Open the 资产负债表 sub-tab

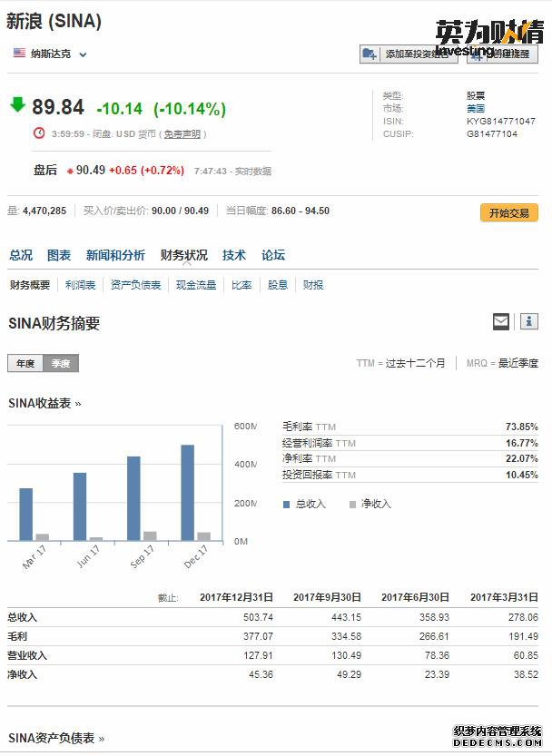[135, 285]
